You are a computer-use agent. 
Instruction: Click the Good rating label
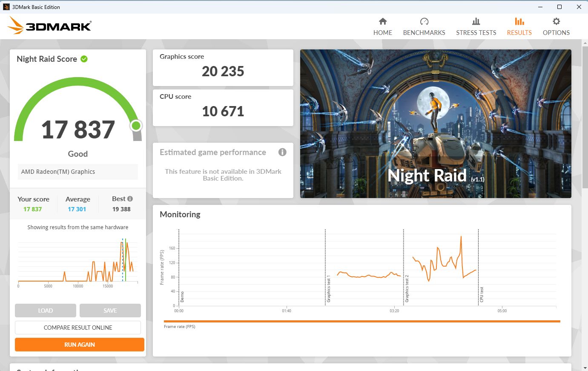click(x=78, y=154)
